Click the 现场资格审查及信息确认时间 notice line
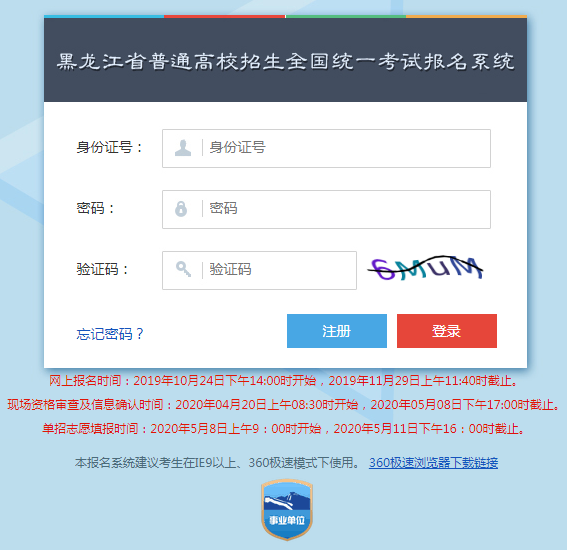The height and width of the screenshot is (550, 567). tap(284, 405)
